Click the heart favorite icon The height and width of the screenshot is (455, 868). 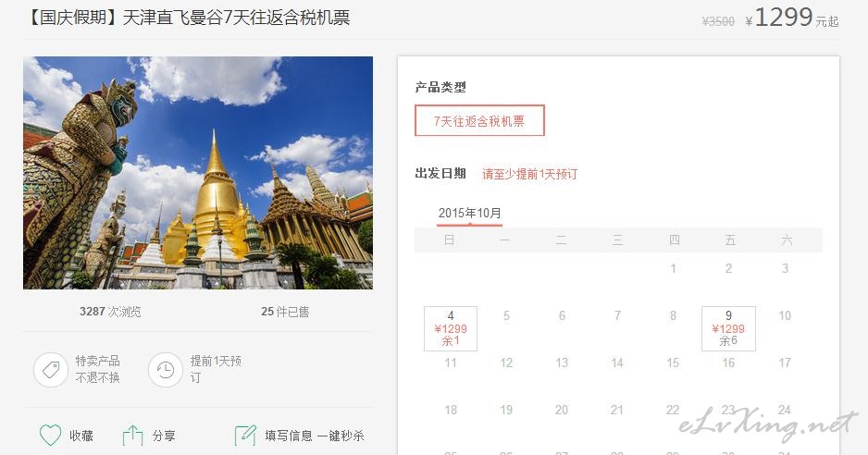click(50, 435)
